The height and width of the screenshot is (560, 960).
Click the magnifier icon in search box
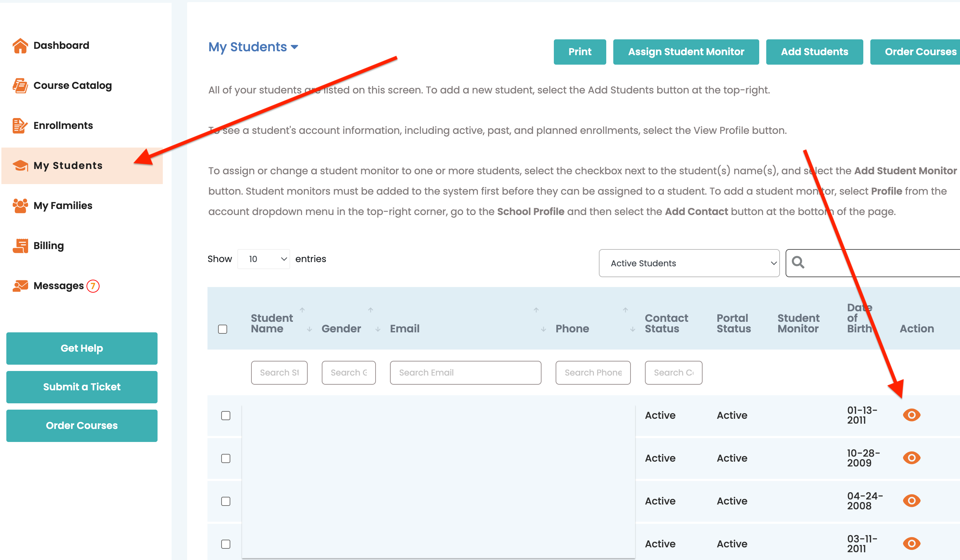point(798,262)
